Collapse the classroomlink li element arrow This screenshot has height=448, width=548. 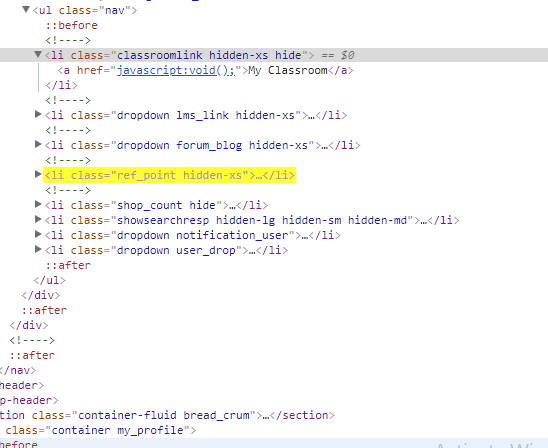[x=38, y=54]
